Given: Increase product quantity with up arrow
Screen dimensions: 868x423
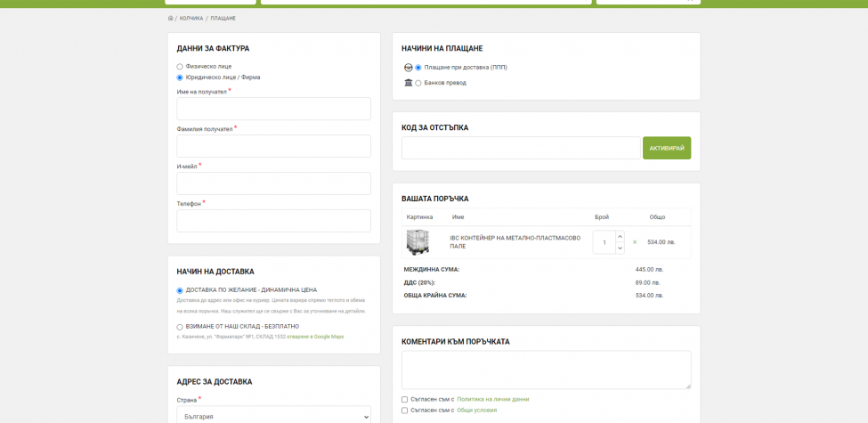Looking at the screenshot, I should tap(620, 236).
